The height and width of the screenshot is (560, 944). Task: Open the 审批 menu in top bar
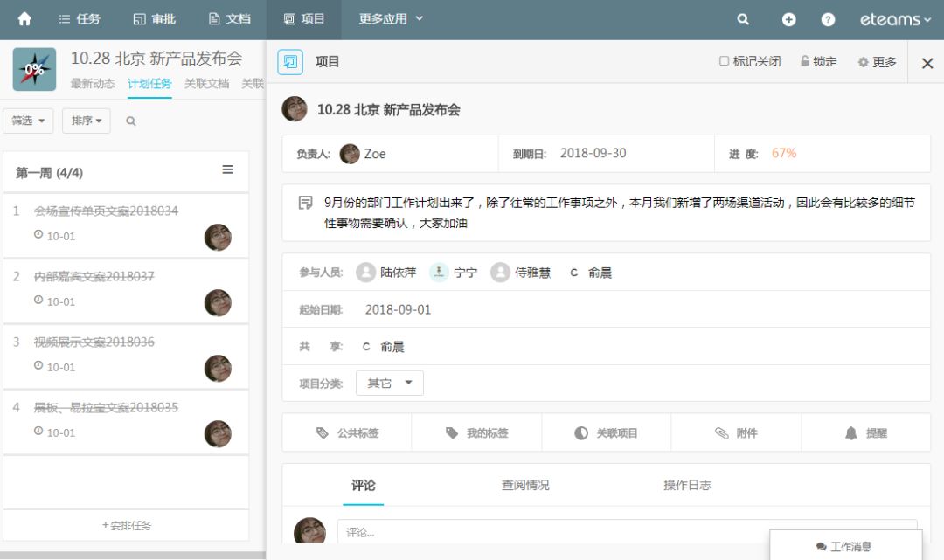[154, 19]
